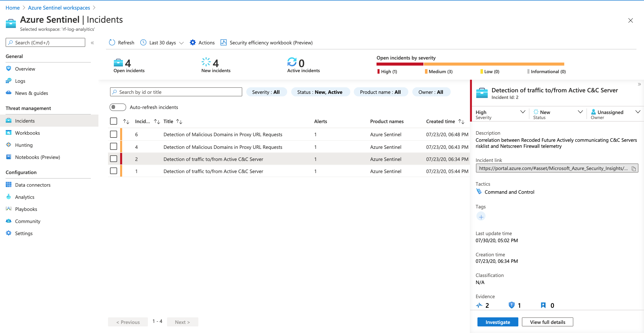Open Hunting in the sidebar menu

pyautogui.click(x=24, y=145)
